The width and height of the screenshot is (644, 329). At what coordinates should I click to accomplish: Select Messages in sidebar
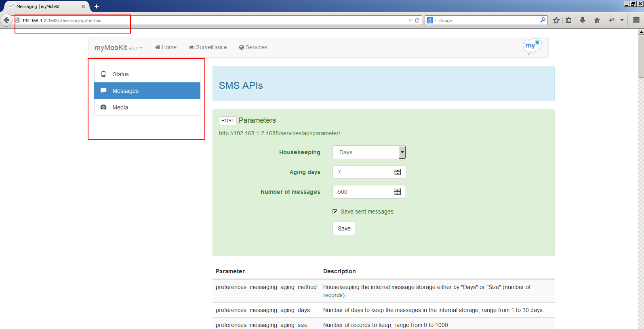(147, 91)
